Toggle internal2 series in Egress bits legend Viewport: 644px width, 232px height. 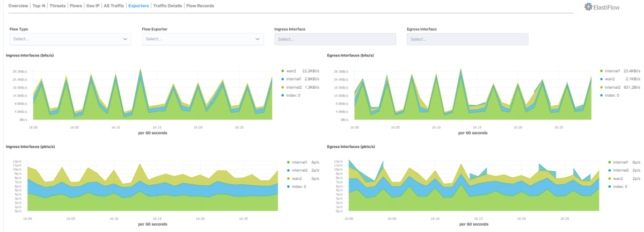pyautogui.click(x=612, y=87)
